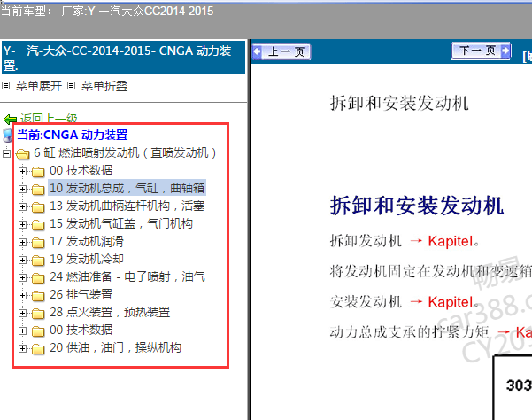Click folder icon of 19 发动机冷却
Viewport: 532px width, 420px height.
click(x=38, y=261)
